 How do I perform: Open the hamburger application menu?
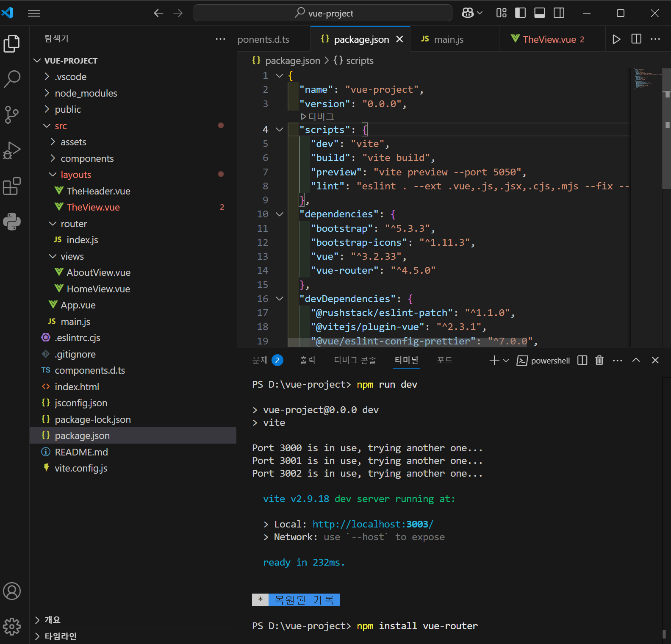pos(34,13)
